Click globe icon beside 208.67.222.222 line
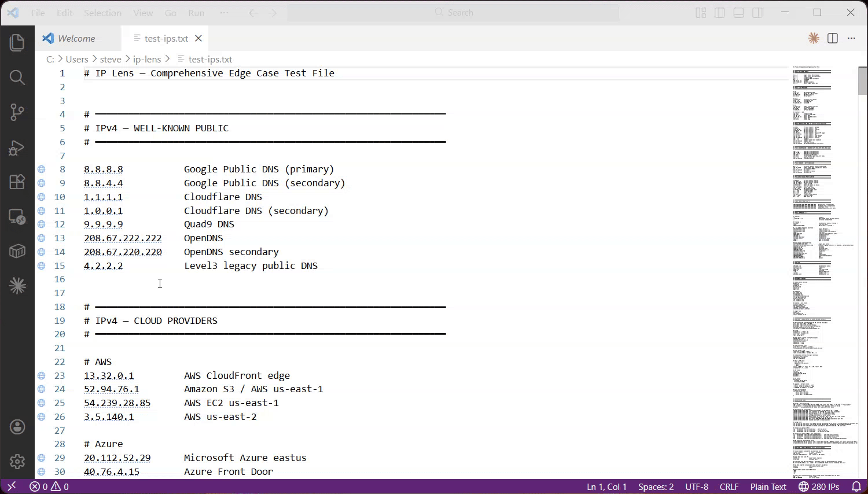868x494 pixels. [x=42, y=238]
